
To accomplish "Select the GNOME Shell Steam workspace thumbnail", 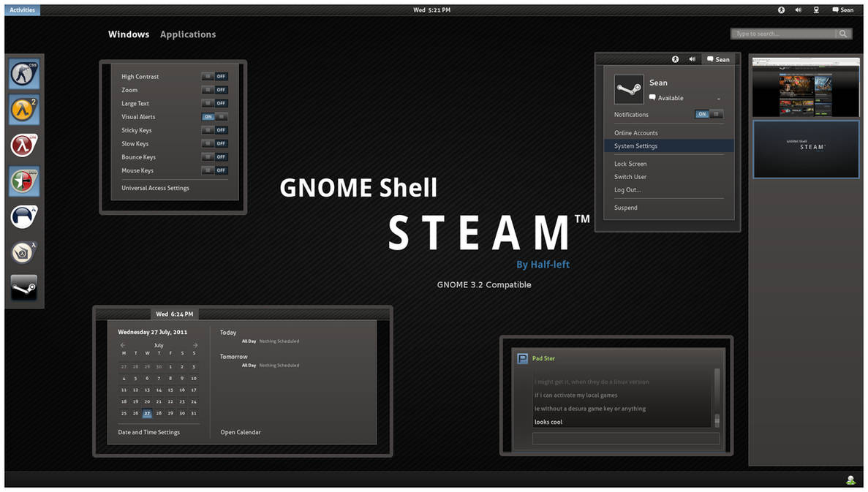I will coord(805,149).
